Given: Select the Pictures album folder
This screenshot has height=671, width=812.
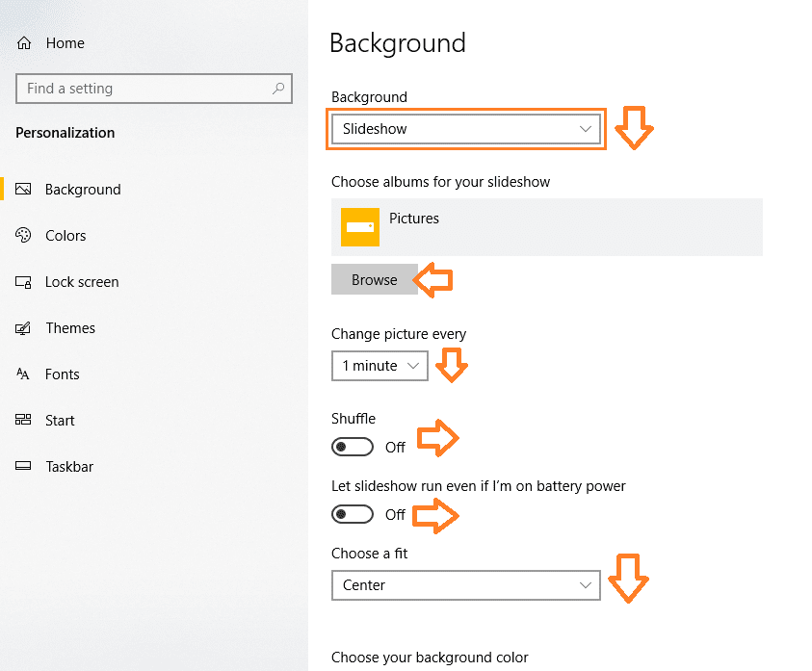Looking at the screenshot, I should (x=547, y=227).
